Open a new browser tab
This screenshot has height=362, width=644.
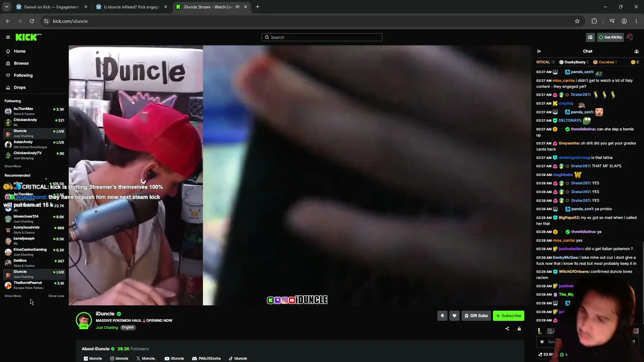coord(258,7)
